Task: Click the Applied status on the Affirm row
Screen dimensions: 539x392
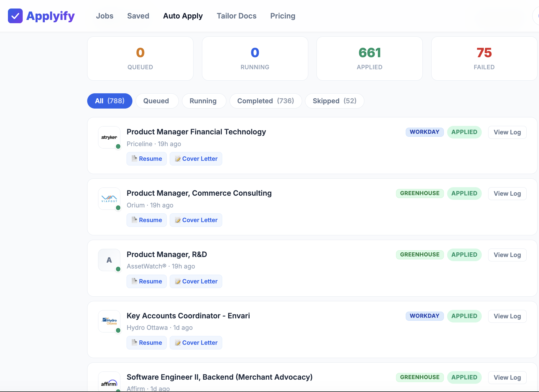Action: (x=464, y=377)
